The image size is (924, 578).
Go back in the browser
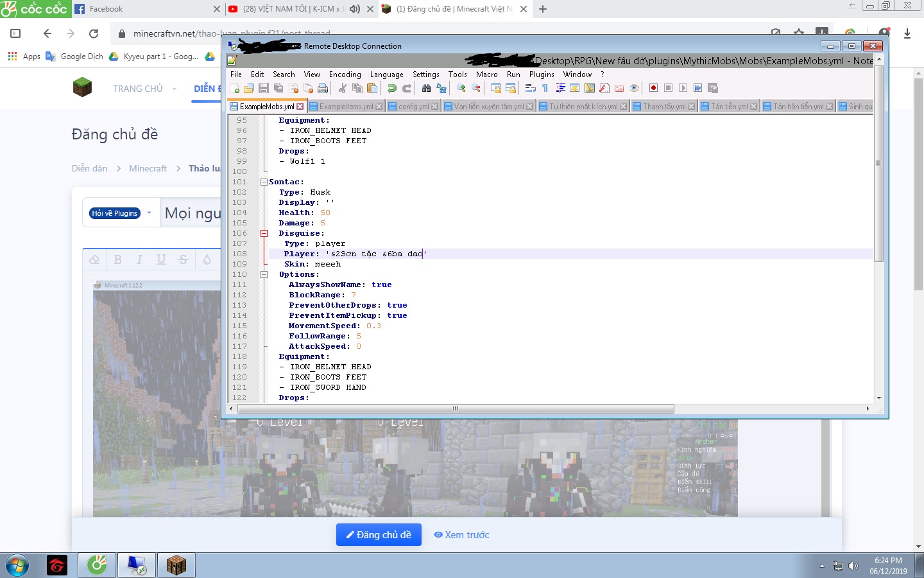tap(47, 33)
